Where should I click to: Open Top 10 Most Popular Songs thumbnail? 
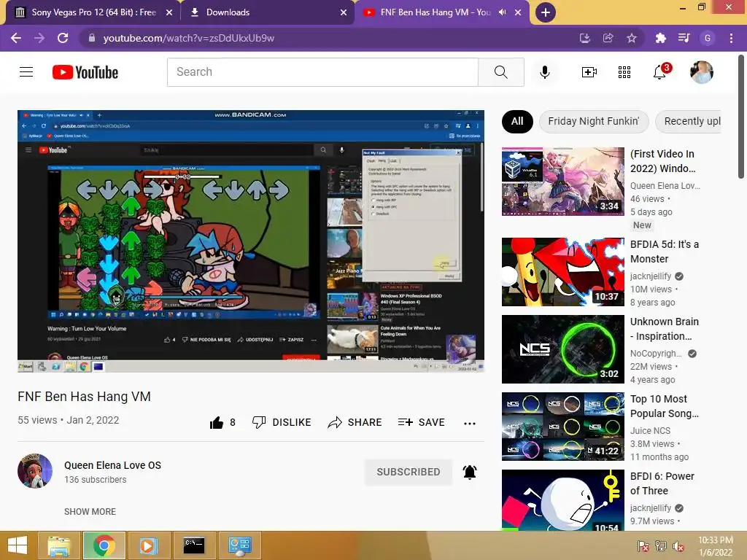[x=562, y=427]
